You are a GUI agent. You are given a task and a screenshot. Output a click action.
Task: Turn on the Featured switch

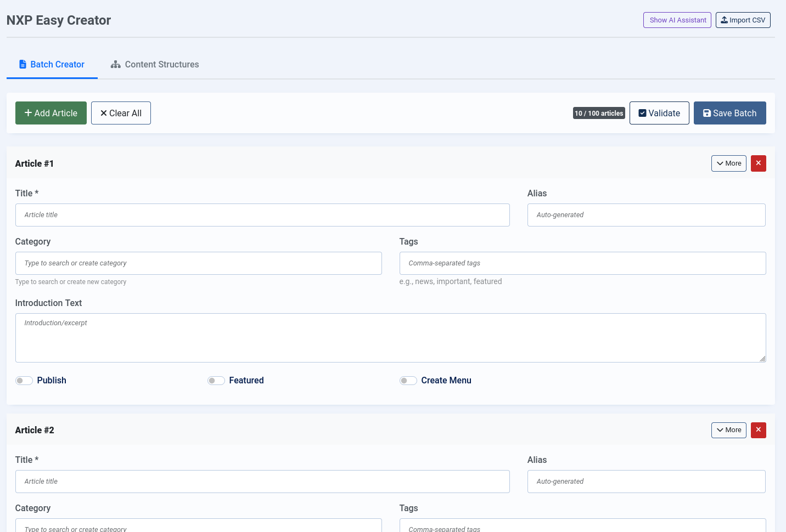click(x=216, y=381)
